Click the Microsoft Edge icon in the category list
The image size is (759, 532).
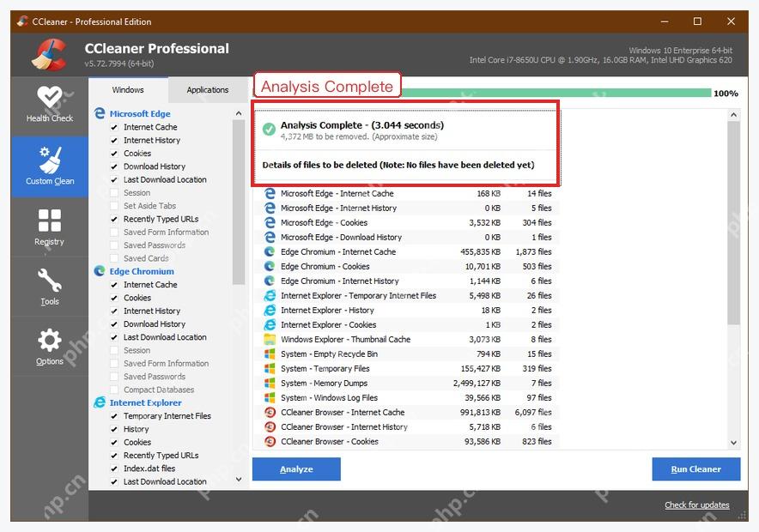click(100, 113)
